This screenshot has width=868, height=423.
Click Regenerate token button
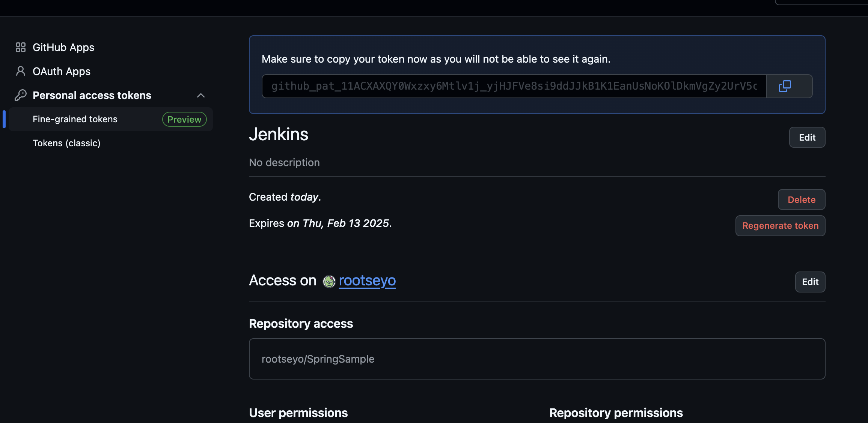point(780,226)
